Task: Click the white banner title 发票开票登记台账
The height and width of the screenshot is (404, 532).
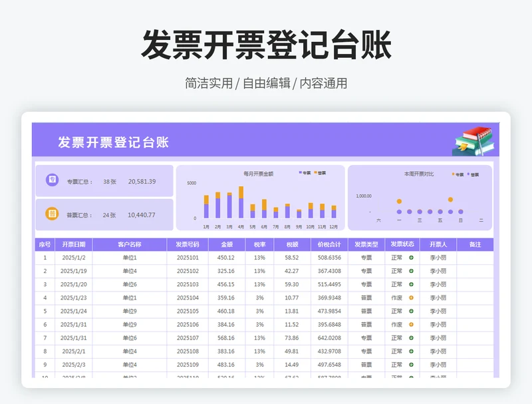Action: [x=113, y=142]
